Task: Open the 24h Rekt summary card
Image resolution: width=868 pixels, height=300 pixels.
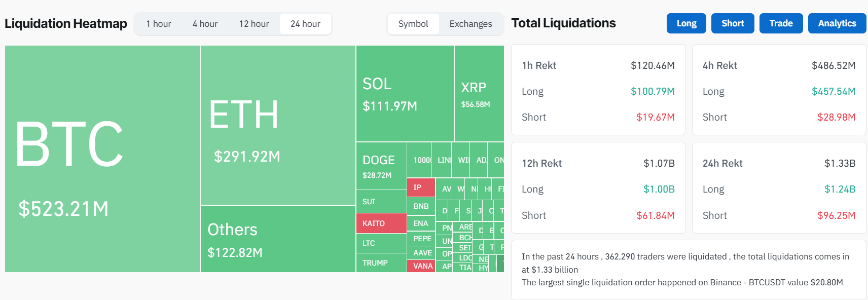Action: tap(779, 188)
